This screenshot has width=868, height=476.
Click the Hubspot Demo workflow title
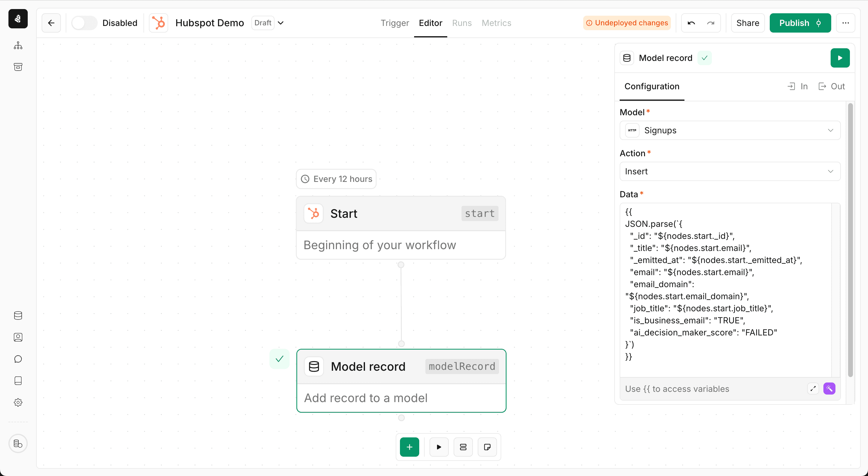[209, 23]
